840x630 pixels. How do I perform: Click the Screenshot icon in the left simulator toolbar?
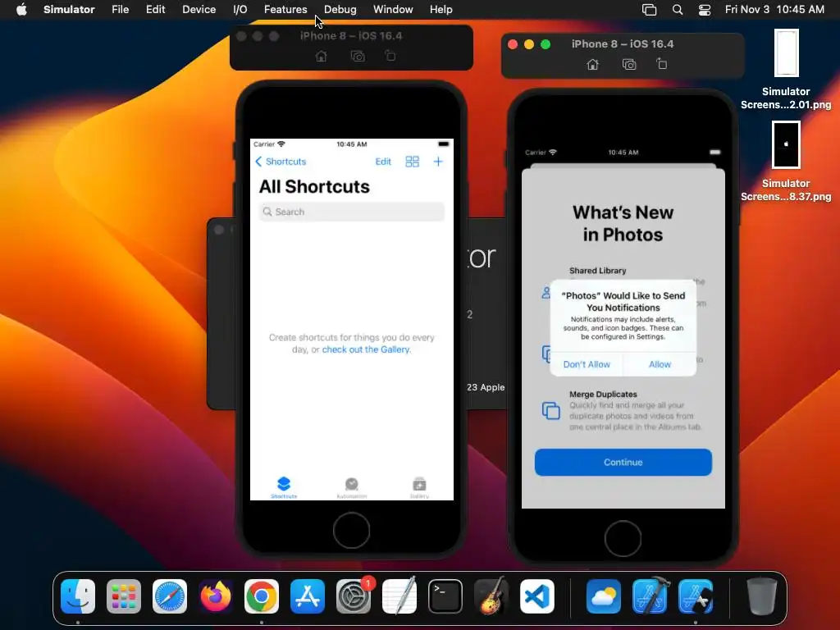coord(358,56)
